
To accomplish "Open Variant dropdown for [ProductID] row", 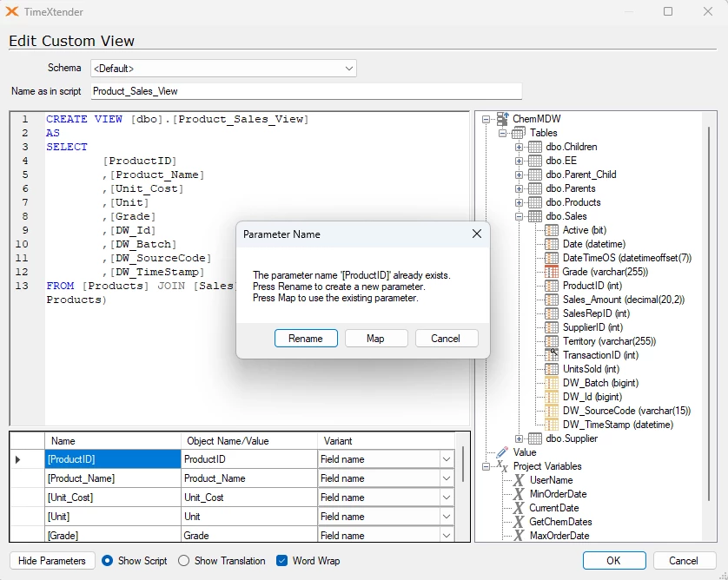I will point(447,459).
